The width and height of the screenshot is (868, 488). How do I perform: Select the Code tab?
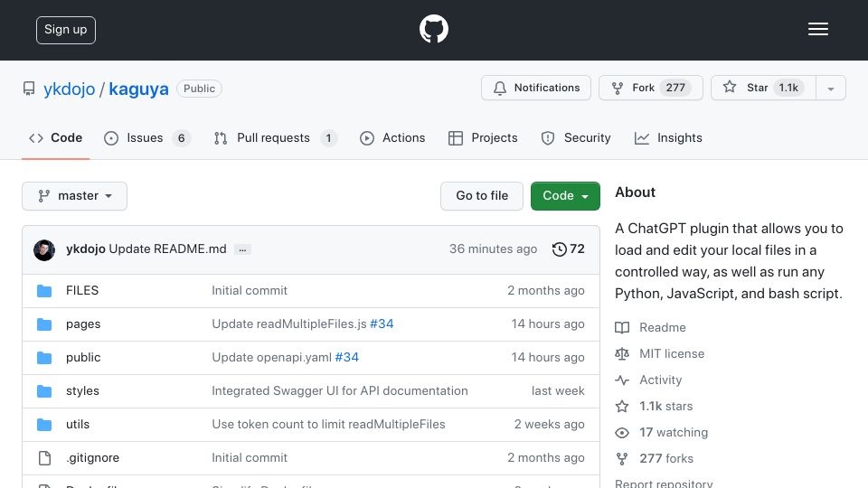55,137
